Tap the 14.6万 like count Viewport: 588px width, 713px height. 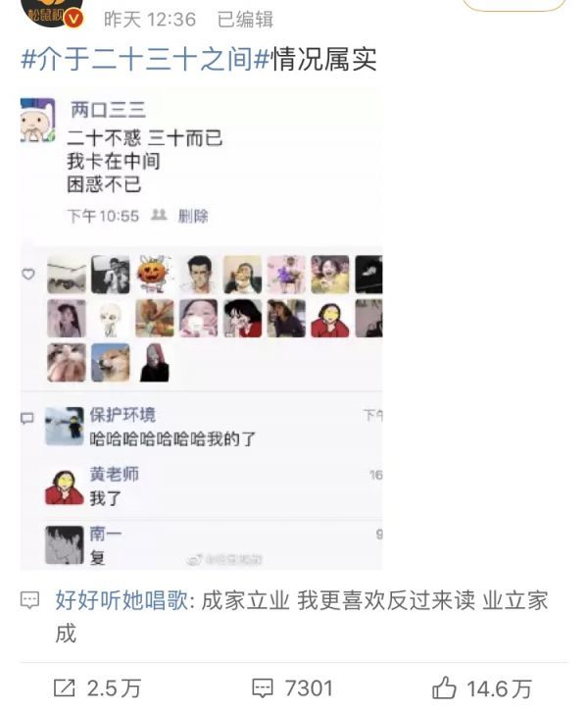pos(499,688)
